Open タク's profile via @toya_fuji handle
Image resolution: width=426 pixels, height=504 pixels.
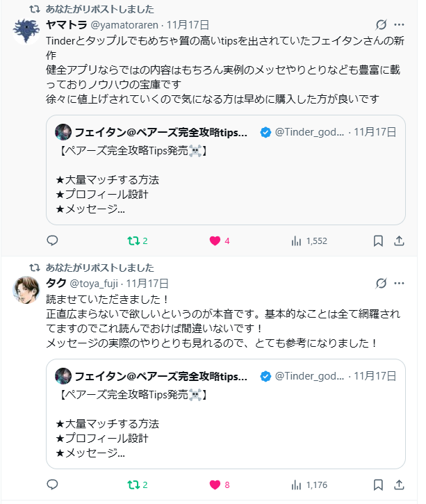(94, 283)
